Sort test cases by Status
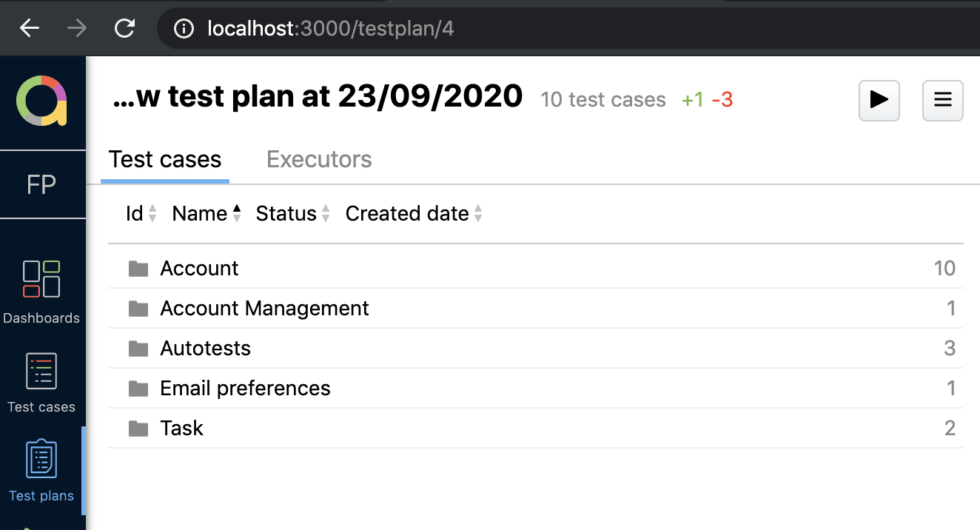980x530 pixels. point(292,214)
